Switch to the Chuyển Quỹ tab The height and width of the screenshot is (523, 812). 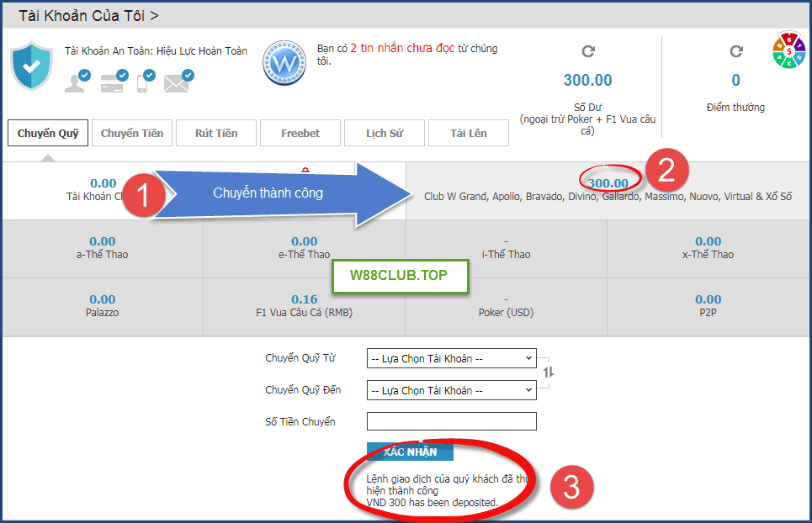[x=48, y=133]
